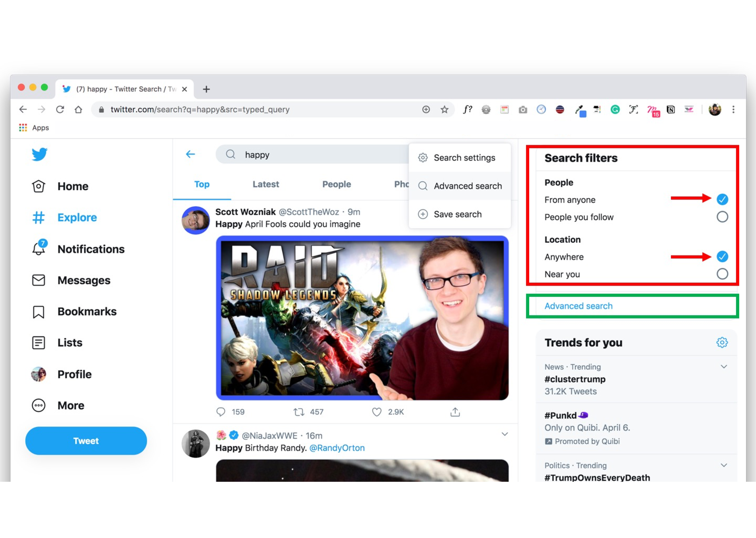756x538 pixels.
Task: Like the tweet with 2.9K likes
Action: 377,412
